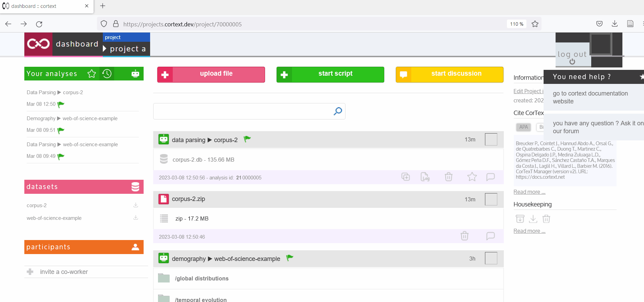Click invite a co-worker

(64, 272)
